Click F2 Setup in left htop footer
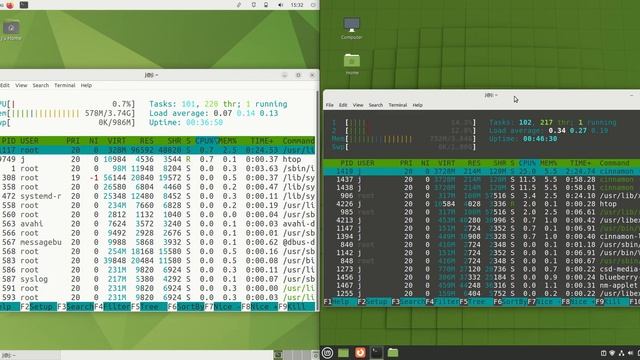640x360 pixels. [x=38, y=307]
